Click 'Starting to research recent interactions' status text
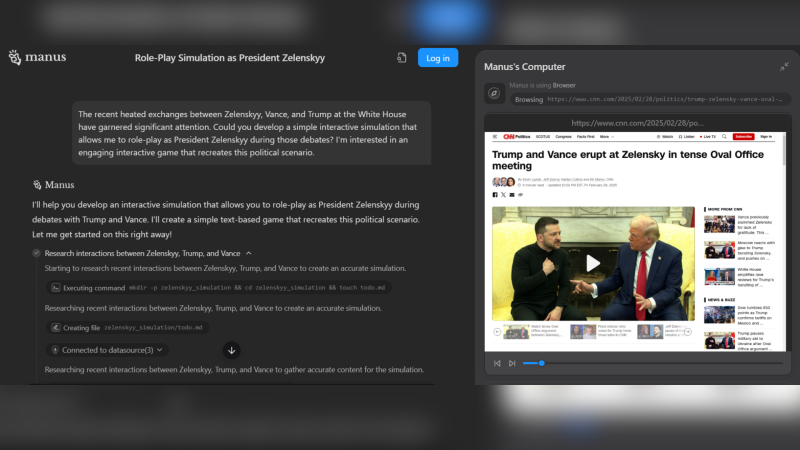 click(x=225, y=268)
